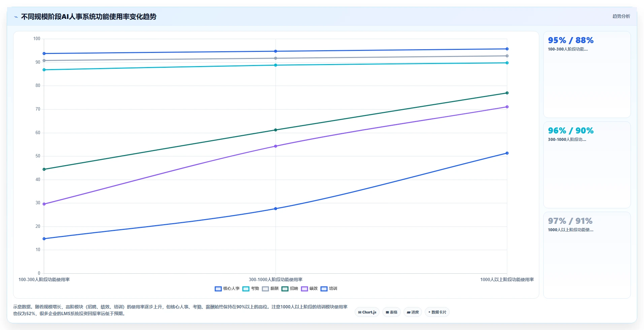Click the 数据卡片 tag
Image resolution: width=644 pixels, height=330 pixels.
tap(437, 312)
